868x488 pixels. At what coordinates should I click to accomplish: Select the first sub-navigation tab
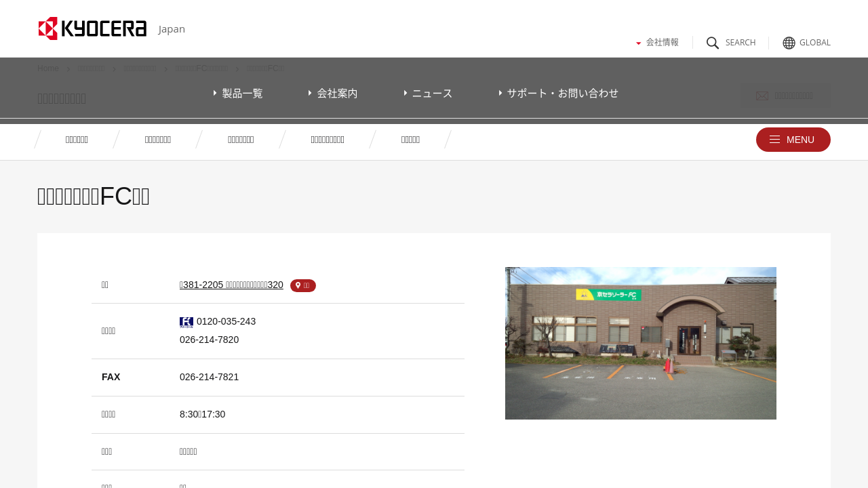77,140
